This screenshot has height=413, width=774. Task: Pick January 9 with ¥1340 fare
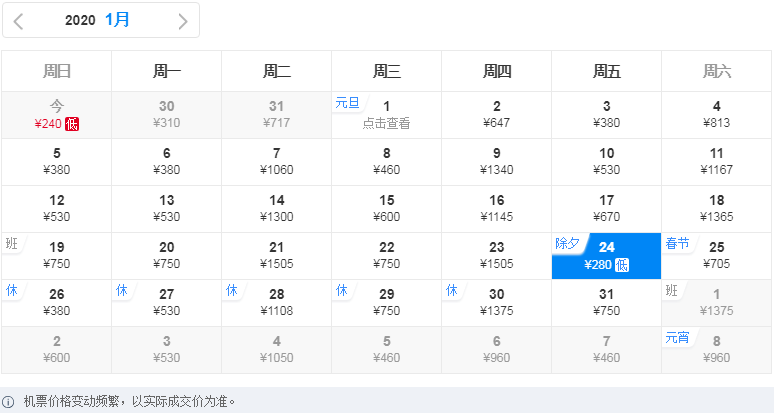(x=497, y=162)
